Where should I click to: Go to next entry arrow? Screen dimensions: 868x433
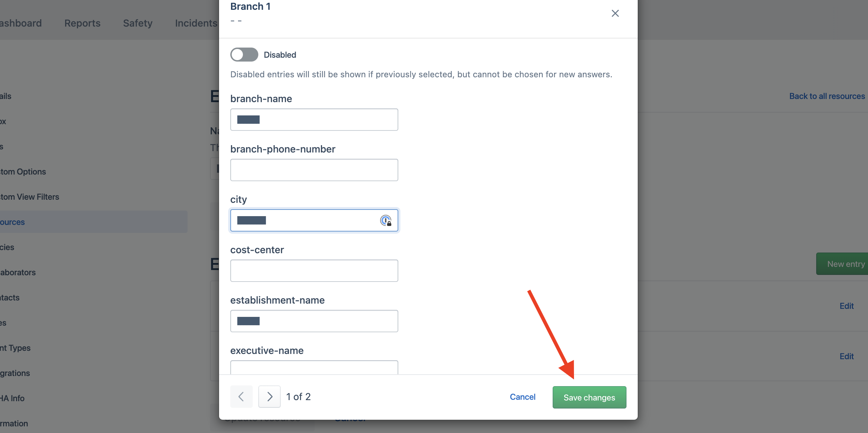269,397
